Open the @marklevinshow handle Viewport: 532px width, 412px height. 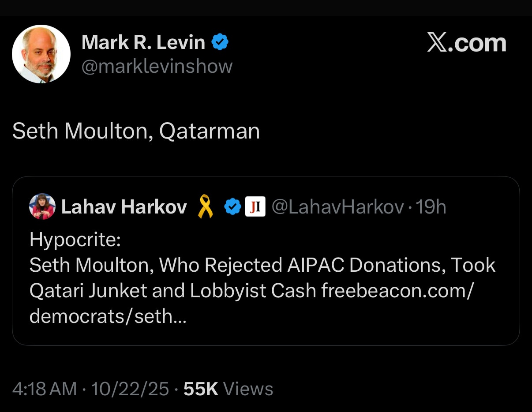(x=157, y=66)
